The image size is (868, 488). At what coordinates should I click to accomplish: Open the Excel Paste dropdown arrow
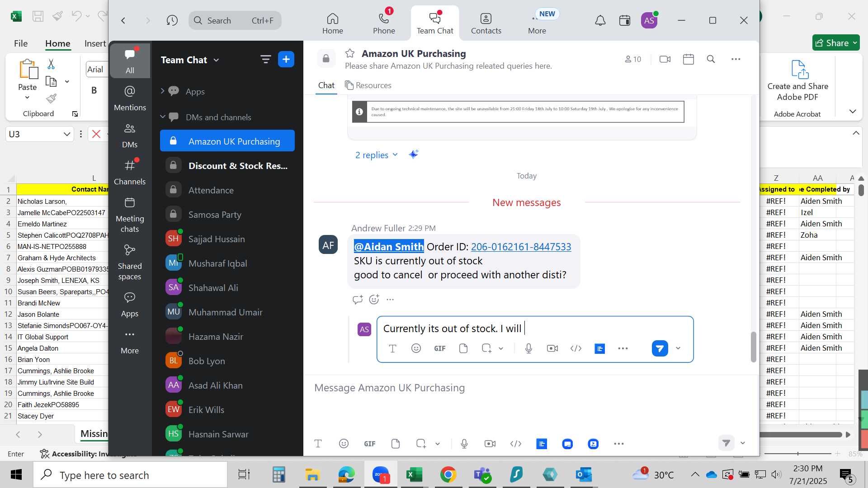point(27,98)
